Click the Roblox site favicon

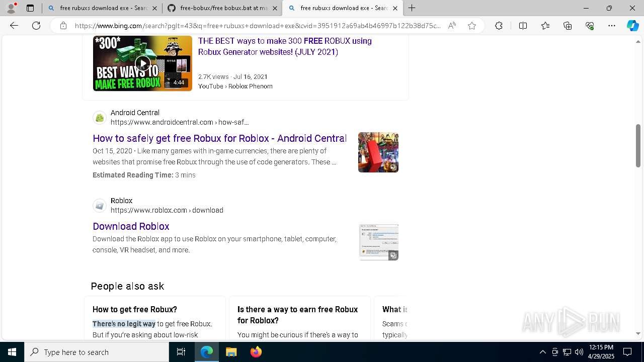point(100,206)
